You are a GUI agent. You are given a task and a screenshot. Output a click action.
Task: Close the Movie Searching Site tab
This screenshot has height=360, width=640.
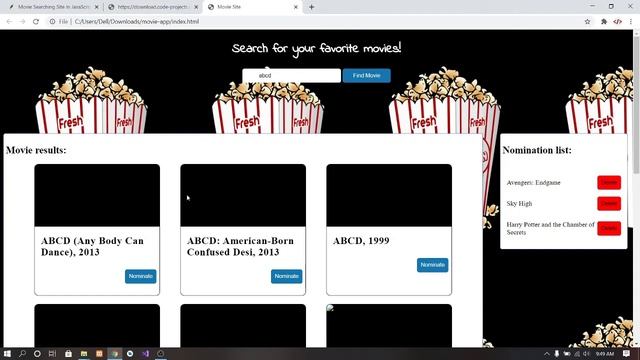tap(97, 7)
